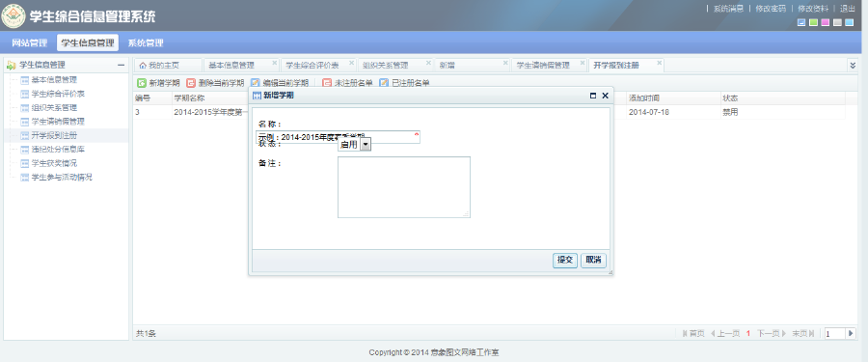Select the light blue theme swatch

(x=850, y=23)
